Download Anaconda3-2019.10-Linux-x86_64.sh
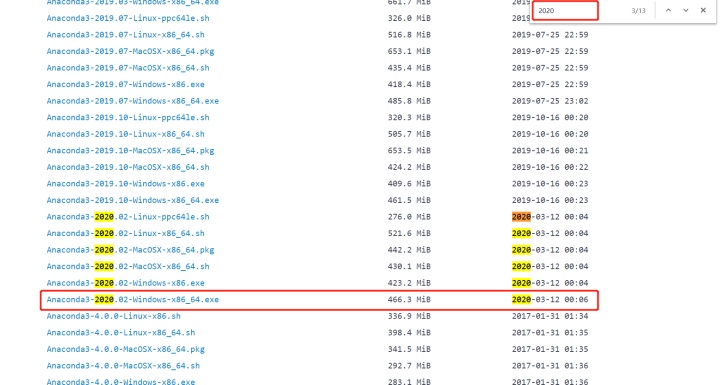 (x=125, y=134)
